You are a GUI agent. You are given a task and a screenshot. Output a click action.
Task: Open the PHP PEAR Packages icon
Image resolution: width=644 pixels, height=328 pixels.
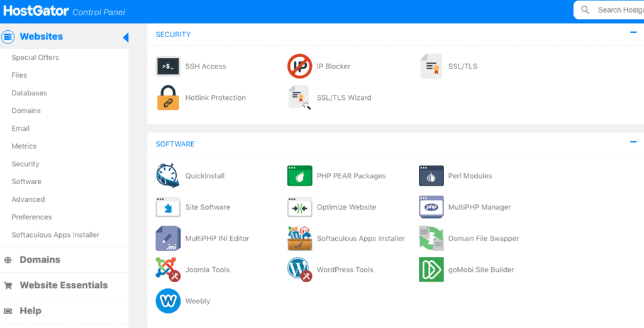click(x=299, y=176)
